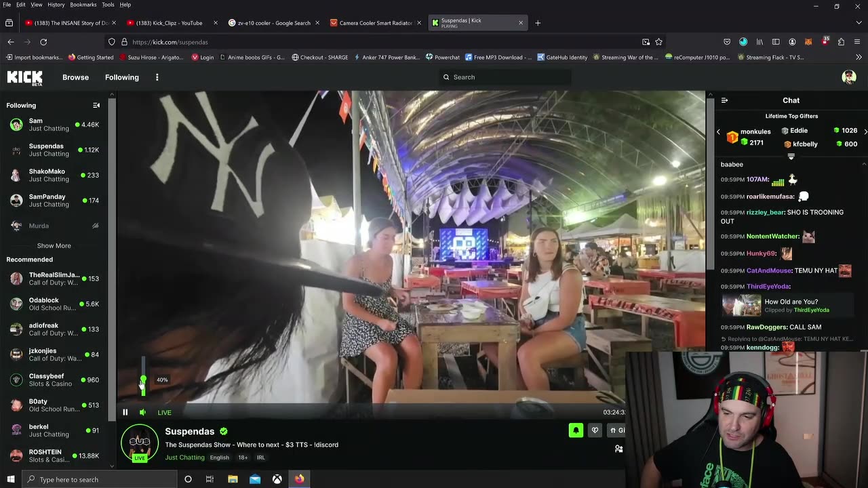Open the Firefox library icon
The width and height of the screenshot is (868, 488).
[x=759, y=42]
